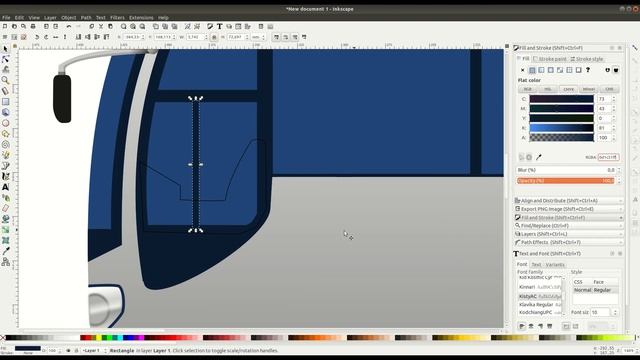Switch to the Stroke style tab
The height and width of the screenshot is (360, 640).
[587, 59]
